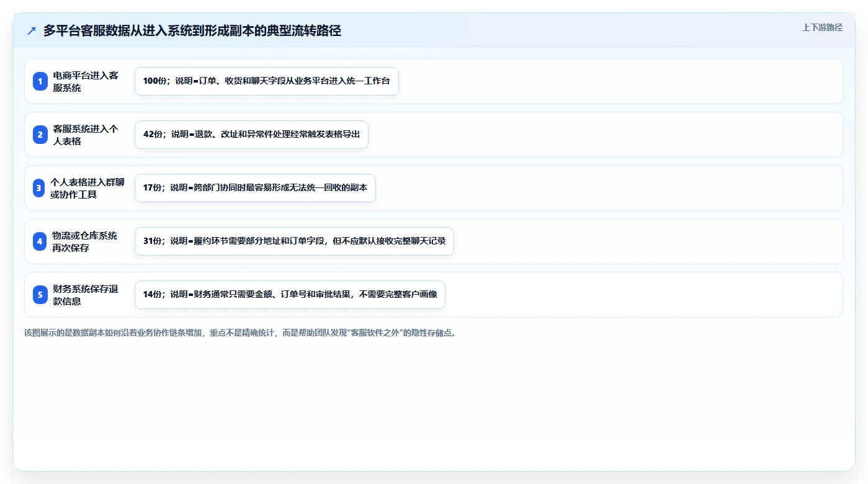Open the 42份 description box

[251, 135]
